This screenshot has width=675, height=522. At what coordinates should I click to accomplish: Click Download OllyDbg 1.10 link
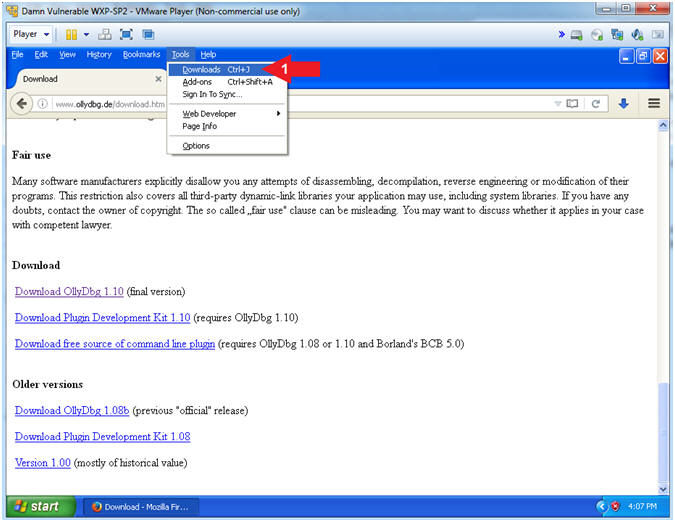tap(69, 292)
